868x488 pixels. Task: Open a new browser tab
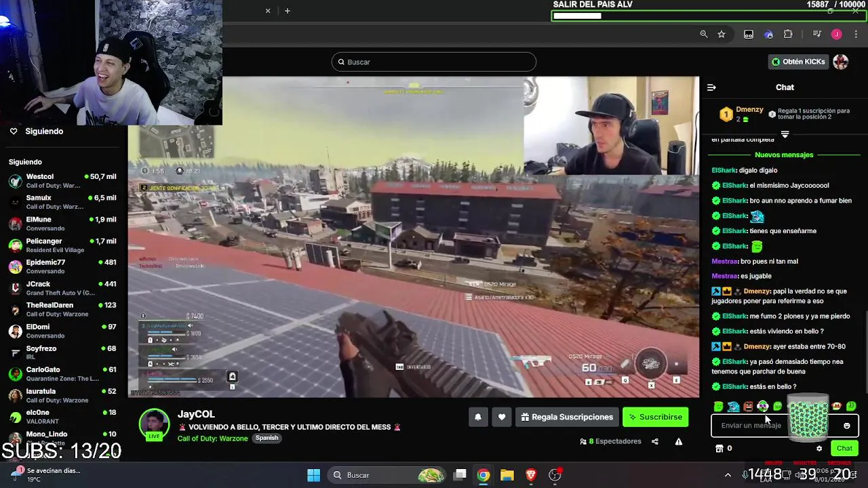click(288, 11)
